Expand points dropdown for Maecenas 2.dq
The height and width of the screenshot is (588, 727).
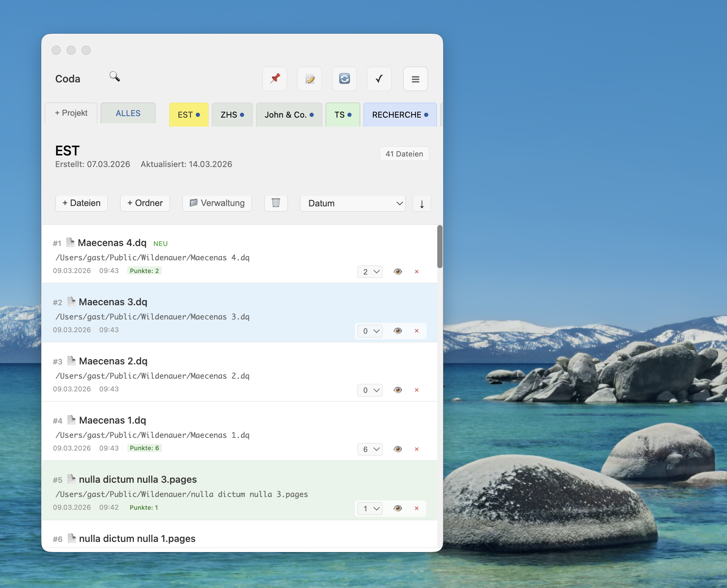pyautogui.click(x=370, y=390)
